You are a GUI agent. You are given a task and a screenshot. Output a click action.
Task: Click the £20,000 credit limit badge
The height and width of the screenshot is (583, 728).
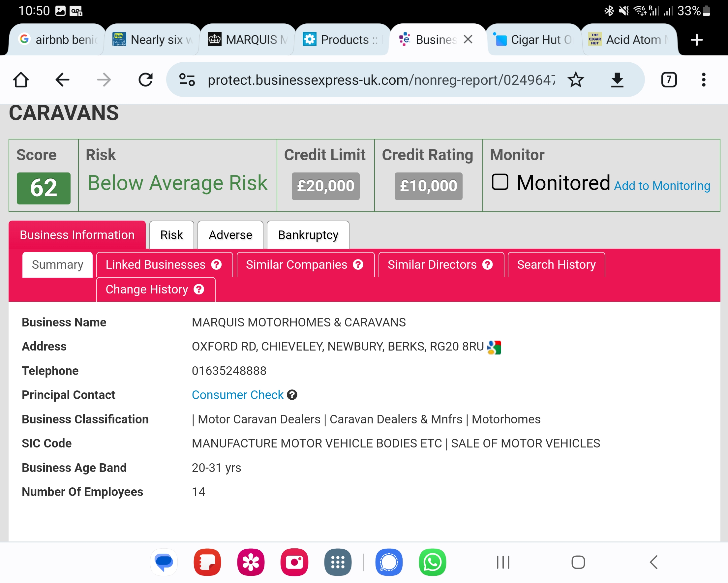[x=325, y=186]
